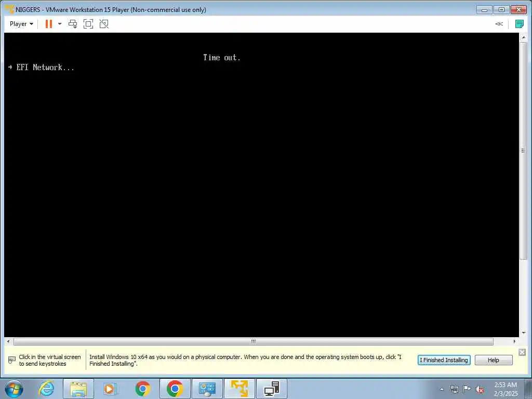Toggle Unity mode icon
Image resolution: width=532 pixels, height=399 pixels.
[x=104, y=24]
